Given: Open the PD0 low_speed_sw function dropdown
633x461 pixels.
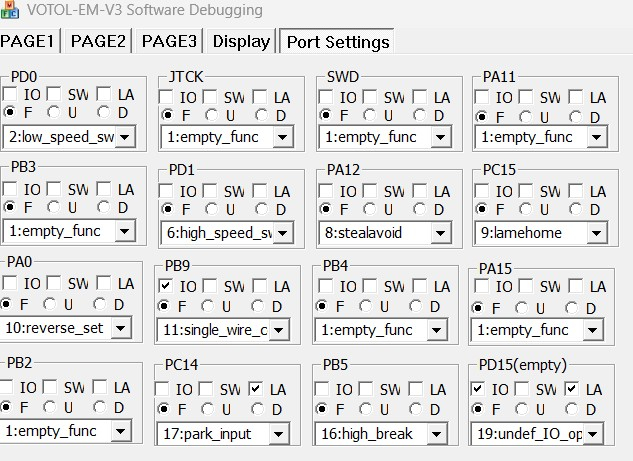Looking at the screenshot, I should point(123,136).
